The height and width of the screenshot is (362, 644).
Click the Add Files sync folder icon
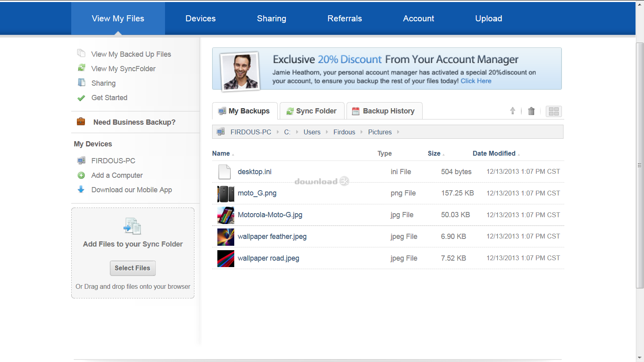132,226
